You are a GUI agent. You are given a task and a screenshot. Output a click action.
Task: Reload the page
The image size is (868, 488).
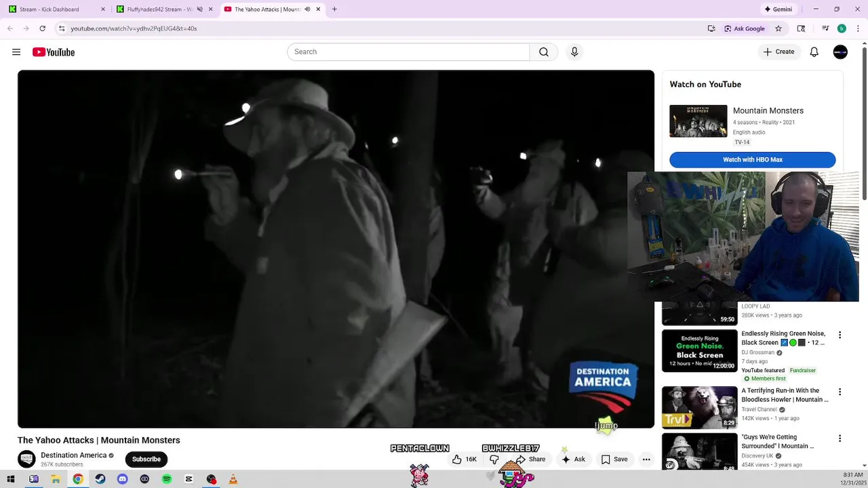42,28
